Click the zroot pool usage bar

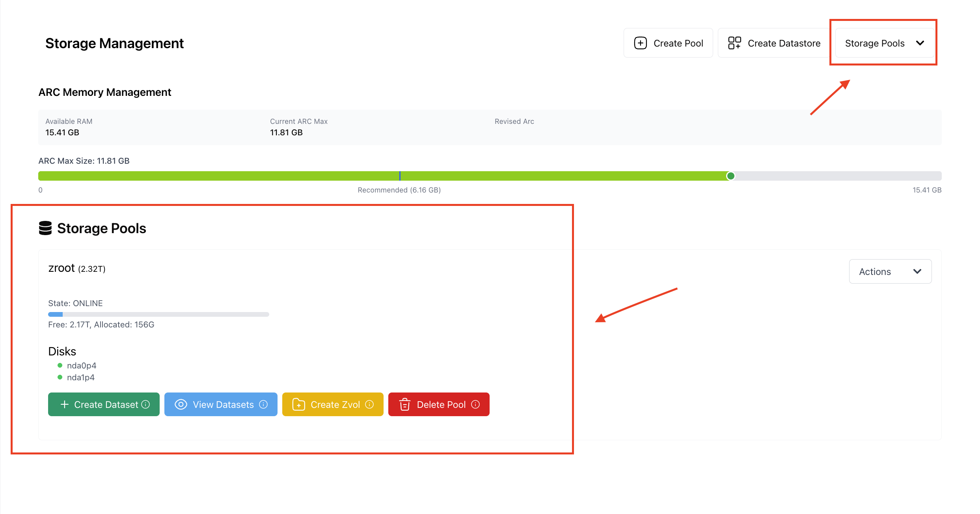point(158,314)
